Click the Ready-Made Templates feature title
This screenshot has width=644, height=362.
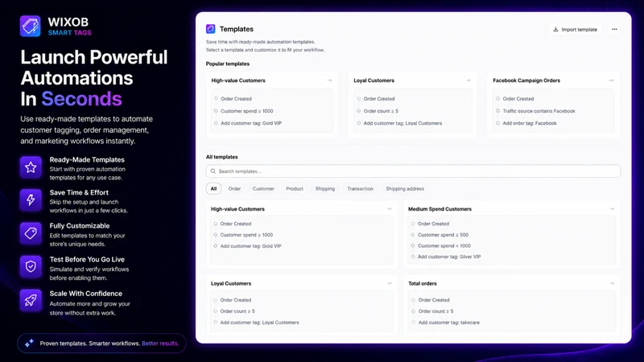point(87,159)
